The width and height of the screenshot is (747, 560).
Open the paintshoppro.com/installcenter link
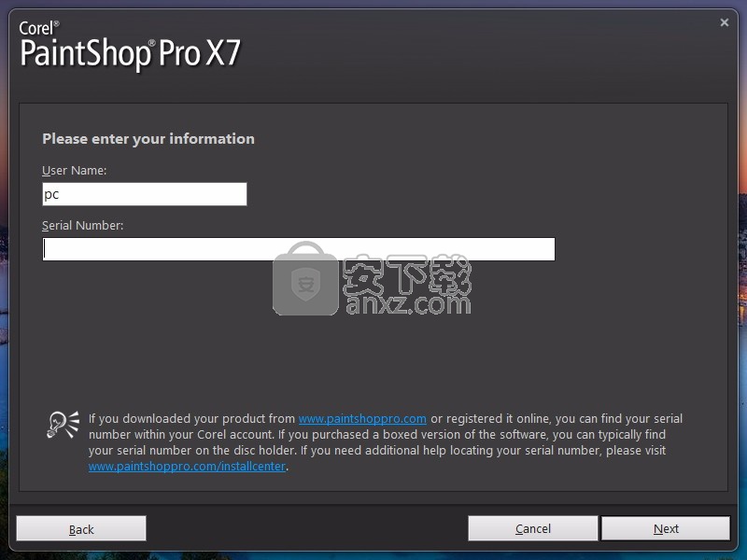(187, 466)
